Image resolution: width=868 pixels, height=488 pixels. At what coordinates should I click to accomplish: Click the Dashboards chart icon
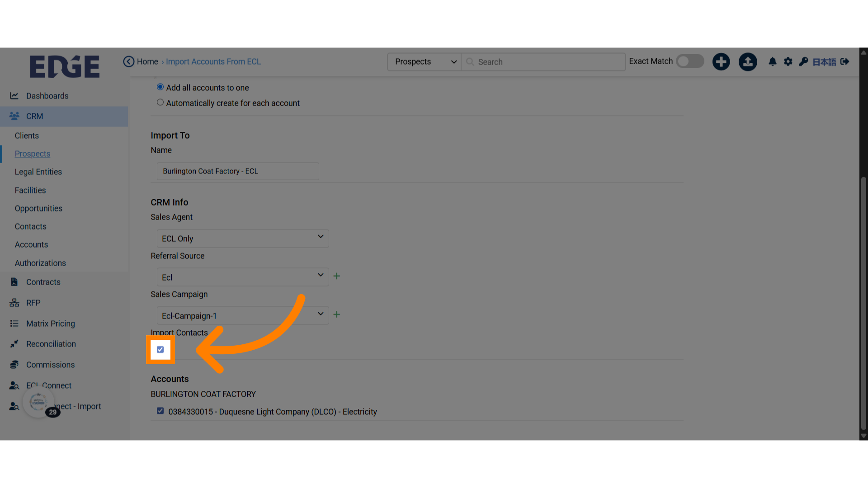(14, 96)
